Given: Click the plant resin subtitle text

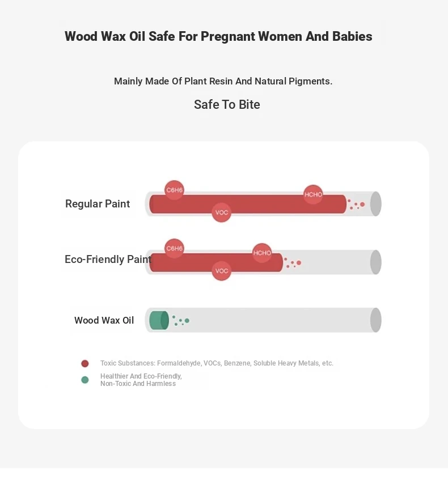Looking at the screenshot, I should pyautogui.click(x=223, y=81).
